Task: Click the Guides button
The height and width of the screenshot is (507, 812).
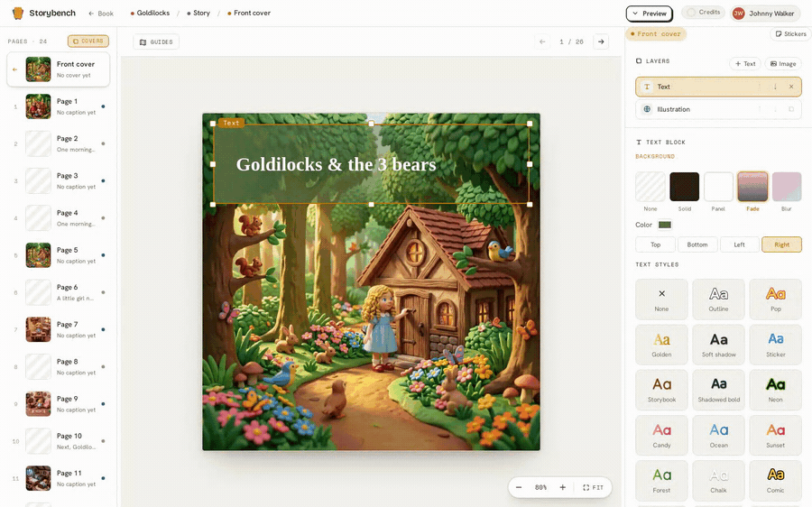Action: click(156, 41)
